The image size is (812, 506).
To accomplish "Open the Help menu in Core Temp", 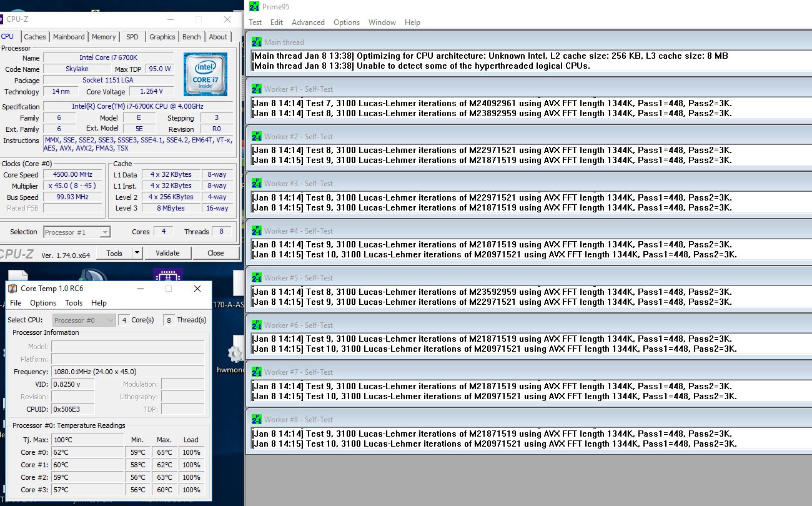I will tap(99, 303).
